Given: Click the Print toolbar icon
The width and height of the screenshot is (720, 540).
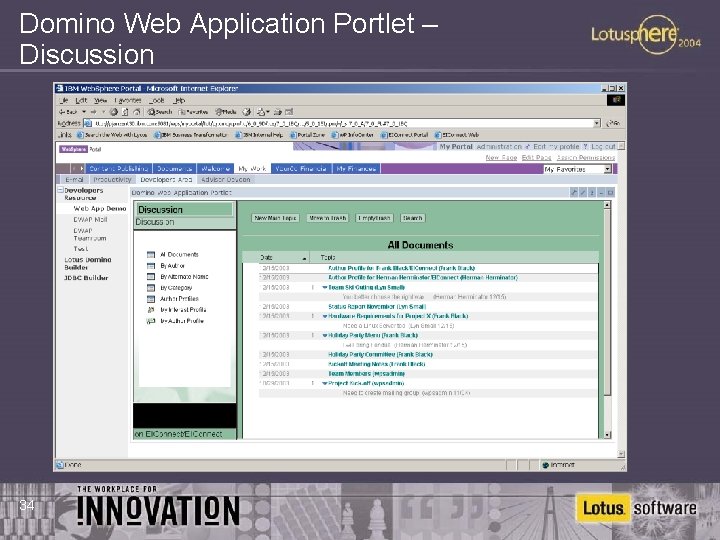Looking at the screenshot, I should (278, 112).
